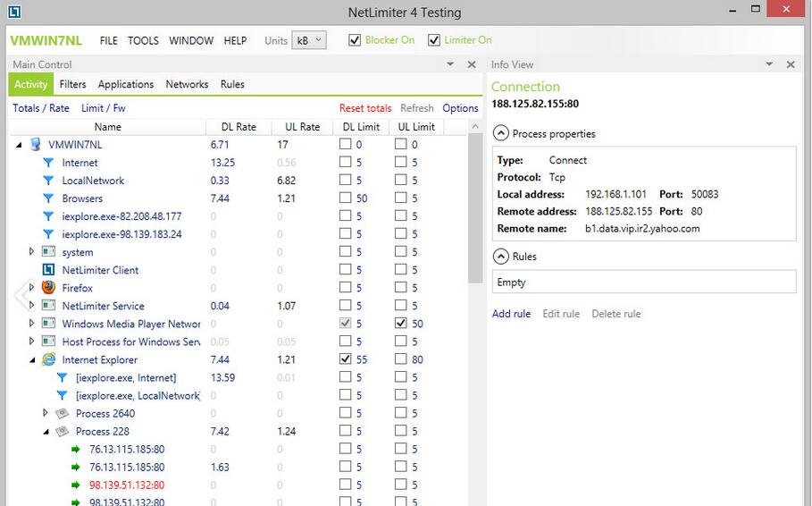Collapse the Process 228 node
This screenshot has width=812, height=506.
point(46,431)
